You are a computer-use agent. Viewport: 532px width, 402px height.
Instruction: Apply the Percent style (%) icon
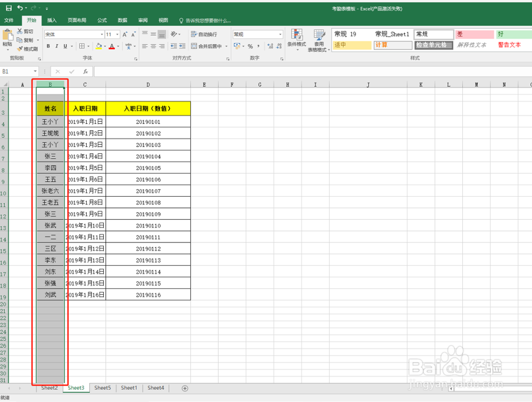coord(250,46)
